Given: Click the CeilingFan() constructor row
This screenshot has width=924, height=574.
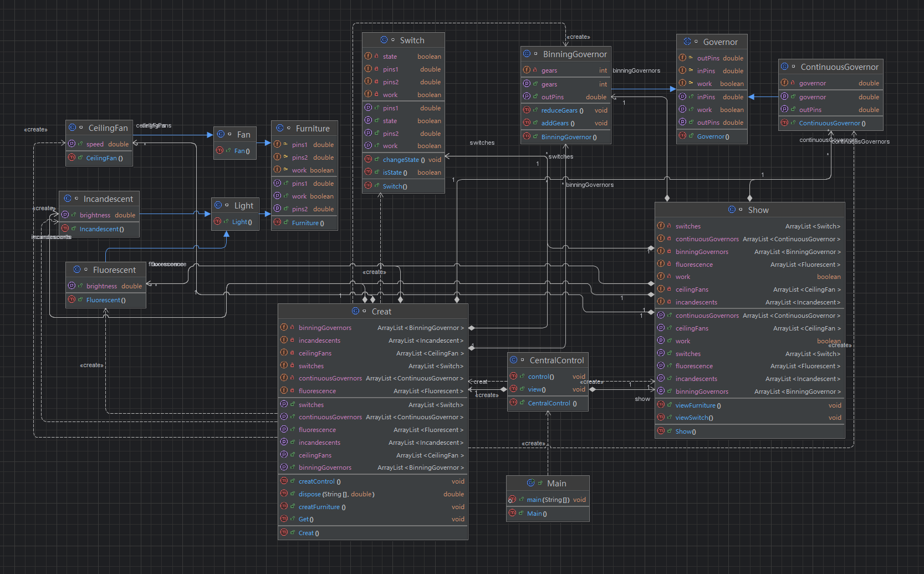Looking at the screenshot, I should [x=99, y=158].
